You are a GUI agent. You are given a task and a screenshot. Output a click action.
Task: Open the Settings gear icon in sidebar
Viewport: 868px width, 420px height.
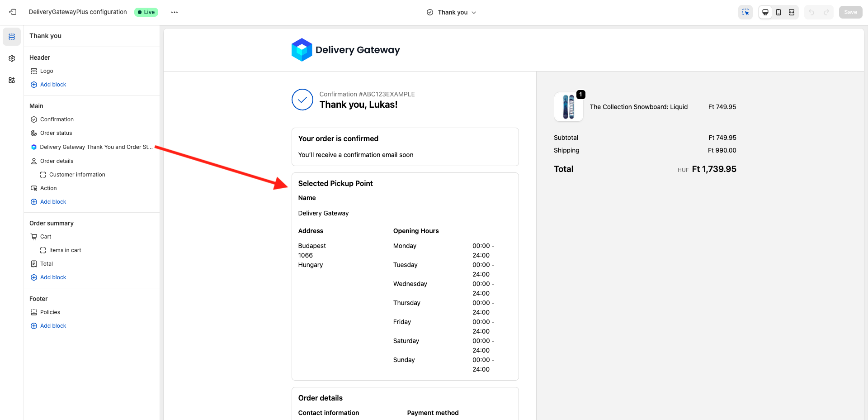point(12,58)
